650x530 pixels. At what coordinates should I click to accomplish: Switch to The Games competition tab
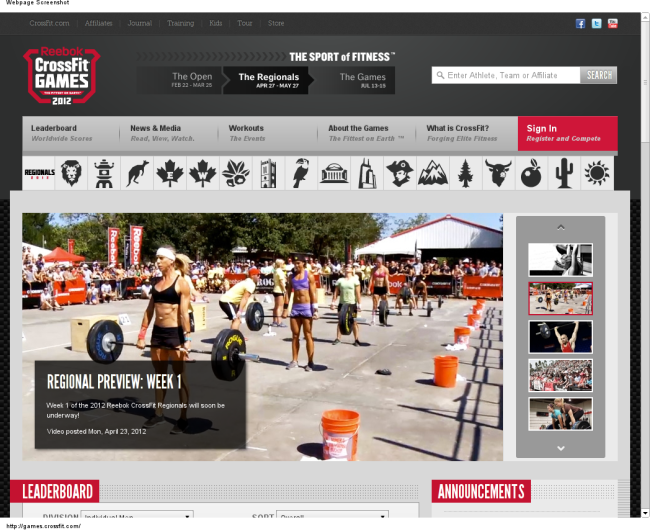(362, 81)
